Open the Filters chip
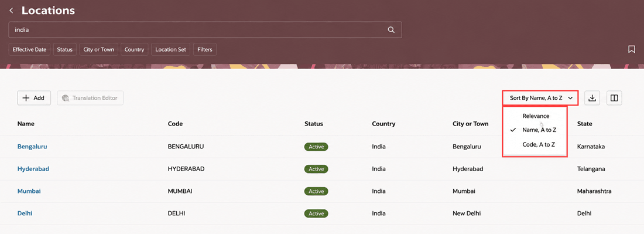 pyautogui.click(x=204, y=49)
